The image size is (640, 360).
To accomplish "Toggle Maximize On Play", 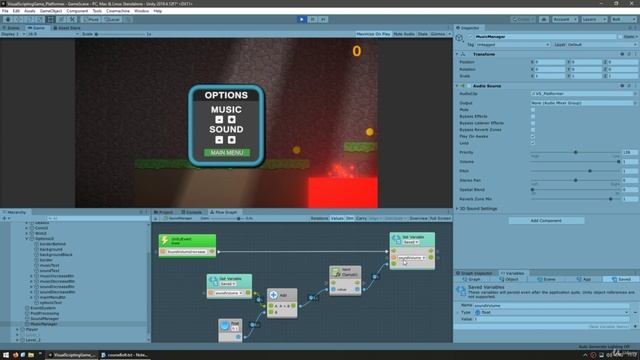I will coord(373,34).
